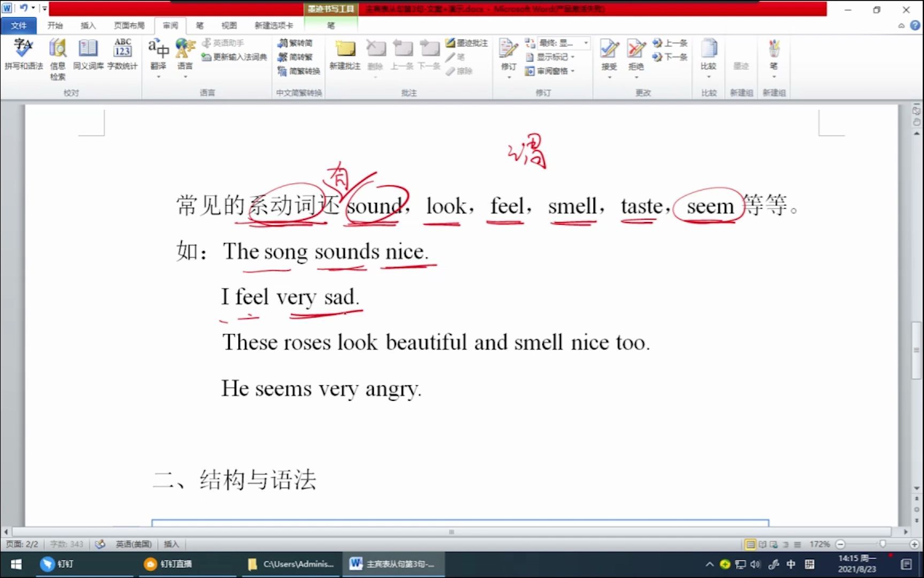
Task: Click 更新输入法词典 update IME dictionary
Action: [x=234, y=57]
